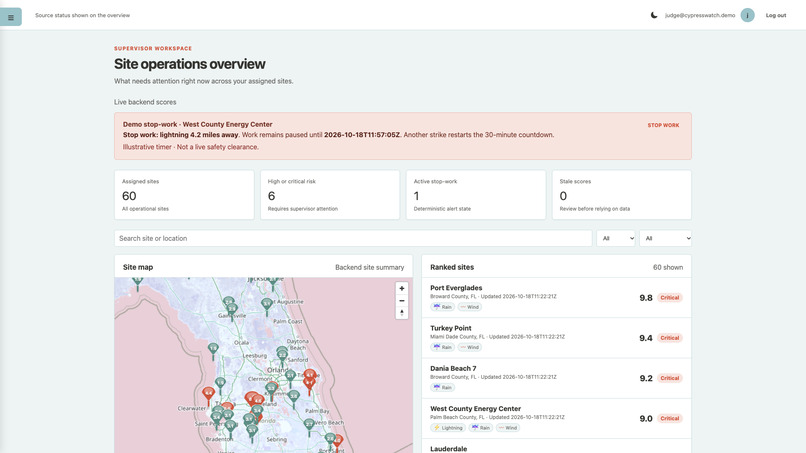
Task: Click Source status shown on the overview text
Action: (82, 15)
